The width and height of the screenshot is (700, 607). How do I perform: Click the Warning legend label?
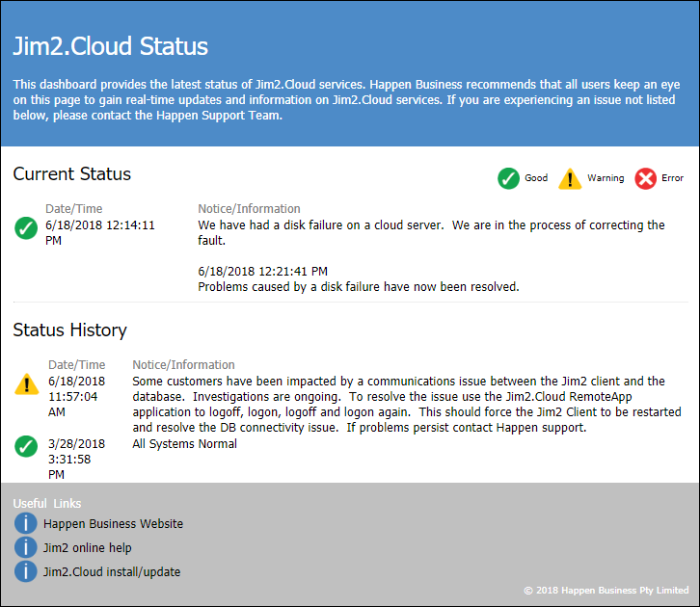(x=606, y=178)
